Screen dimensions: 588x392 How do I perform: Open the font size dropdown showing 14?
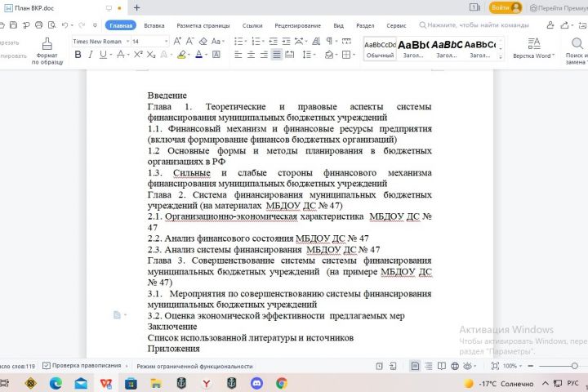(166, 42)
